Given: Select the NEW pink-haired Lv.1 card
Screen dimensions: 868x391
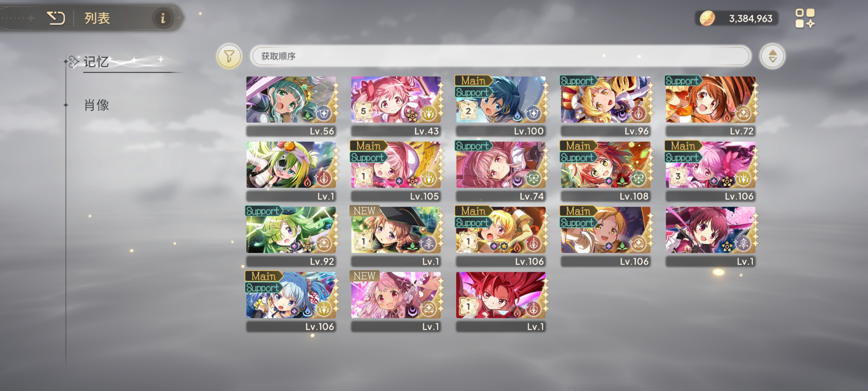Looking at the screenshot, I should click(396, 301).
